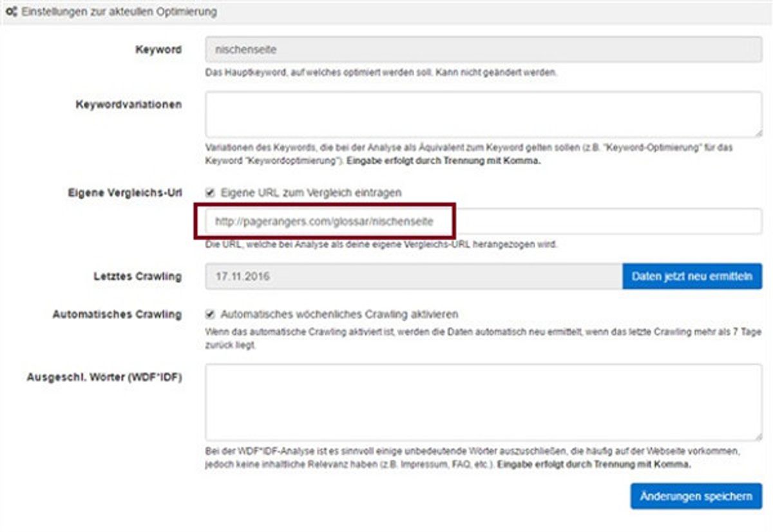Image resolution: width=773 pixels, height=532 pixels.
Task: Click label text 'Automatisches wöchentliches Crawling aktivieren'
Action: [339, 314]
